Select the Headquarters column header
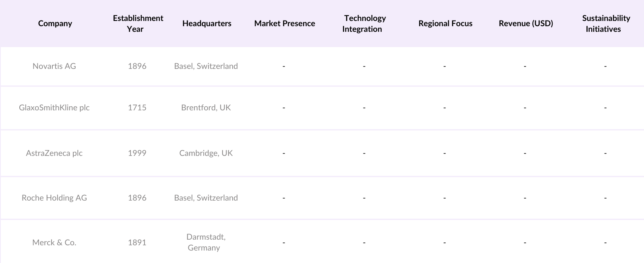The height and width of the screenshot is (263, 644). (206, 23)
